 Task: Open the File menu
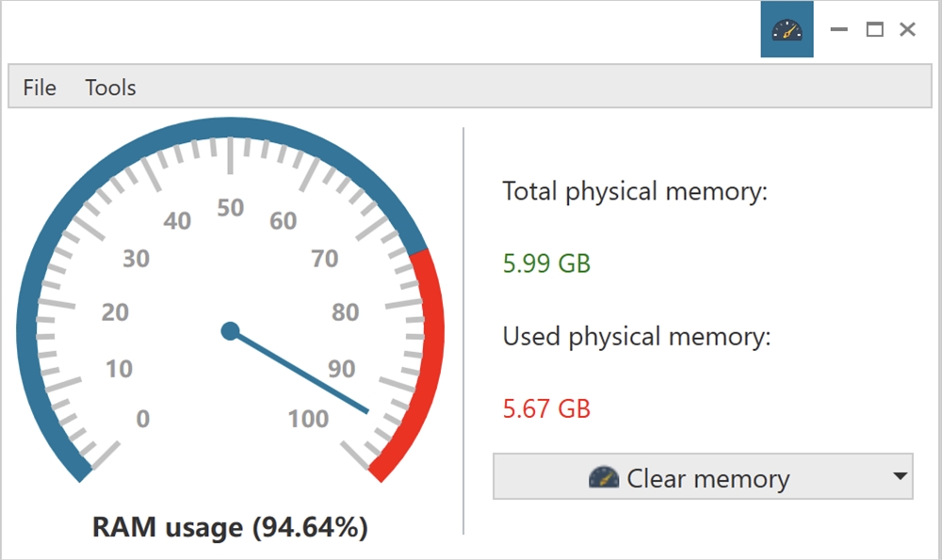coord(39,88)
